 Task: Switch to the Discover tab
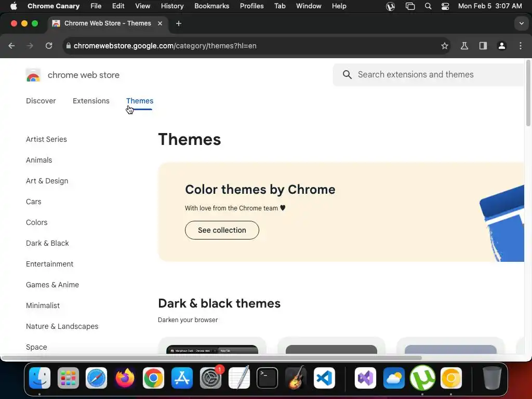[x=41, y=101]
